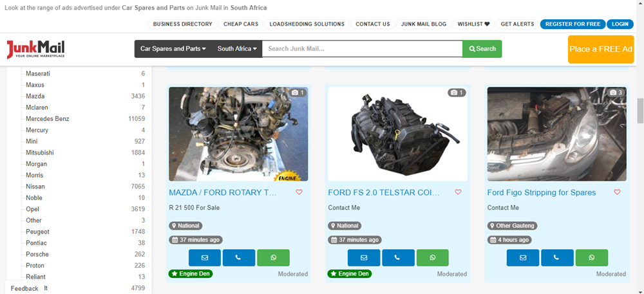Open the FORD FS 2.0 TELSTAR ad title
The image size is (644, 294).
384,193
